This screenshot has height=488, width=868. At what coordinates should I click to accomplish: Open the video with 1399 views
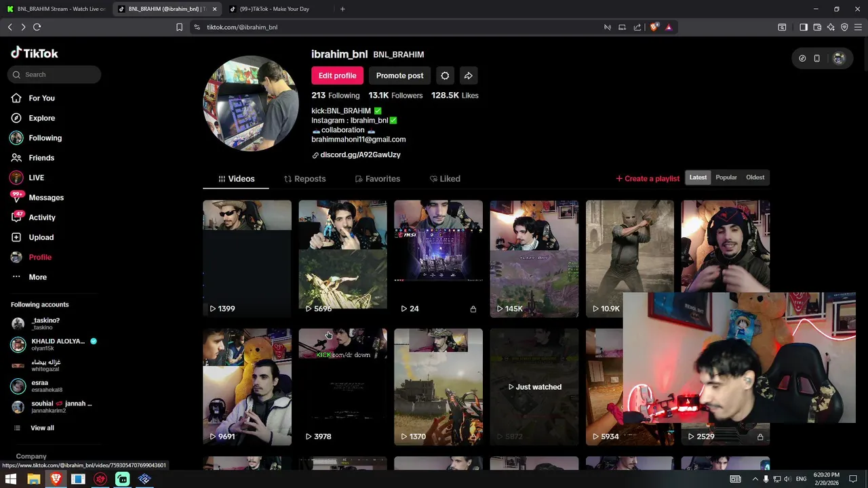tap(247, 258)
